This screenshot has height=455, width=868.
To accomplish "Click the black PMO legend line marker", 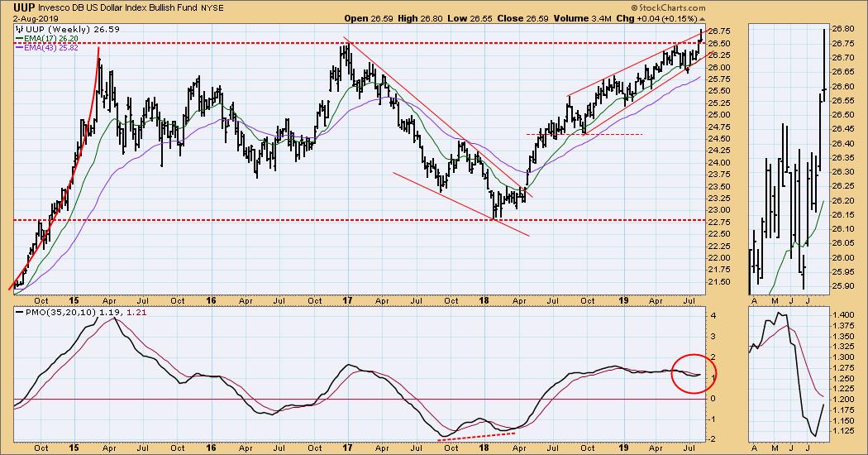I will [19, 313].
